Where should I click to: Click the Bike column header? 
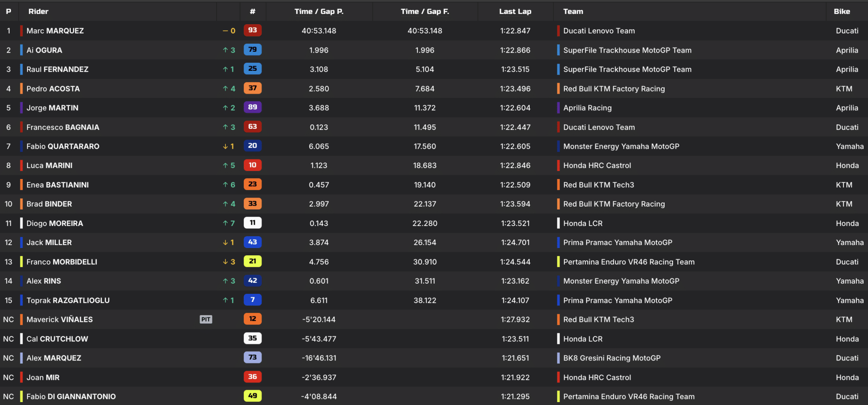[842, 11]
